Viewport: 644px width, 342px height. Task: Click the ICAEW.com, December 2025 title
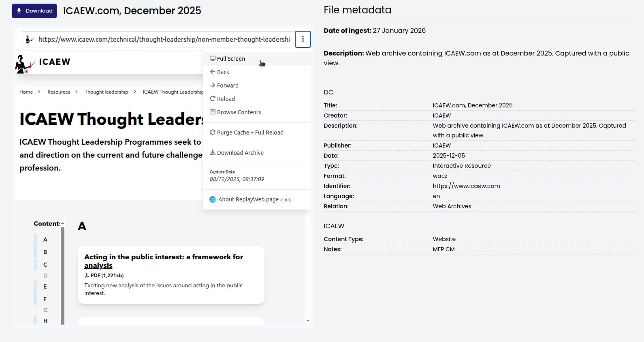[x=132, y=11]
